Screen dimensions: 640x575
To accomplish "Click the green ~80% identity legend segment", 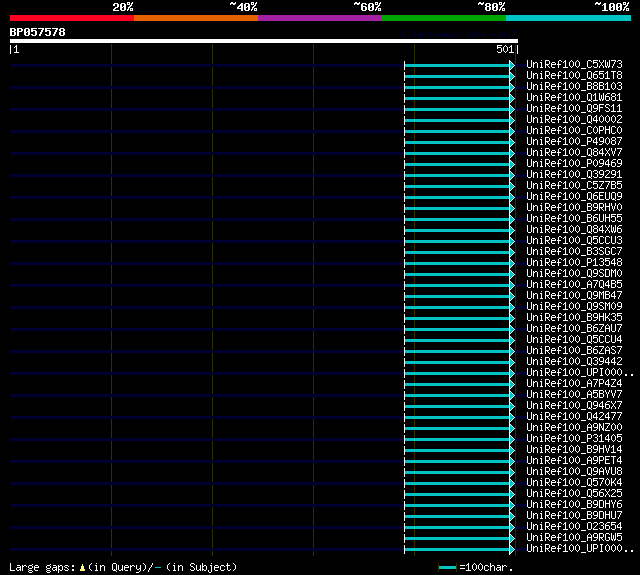I will coord(444,18).
